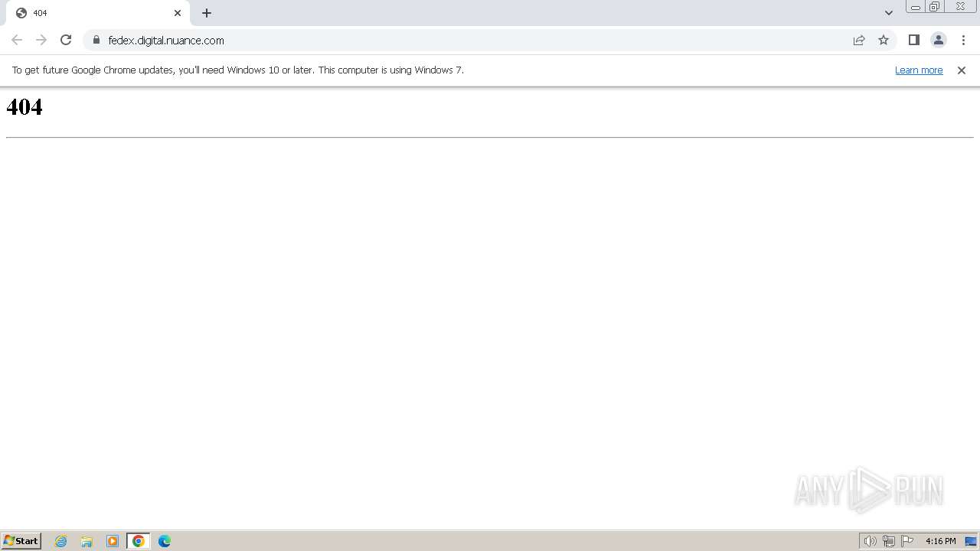This screenshot has height=551, width=980.
Task: Bookmark this tab with the star icon
Action: pos(884,40)
